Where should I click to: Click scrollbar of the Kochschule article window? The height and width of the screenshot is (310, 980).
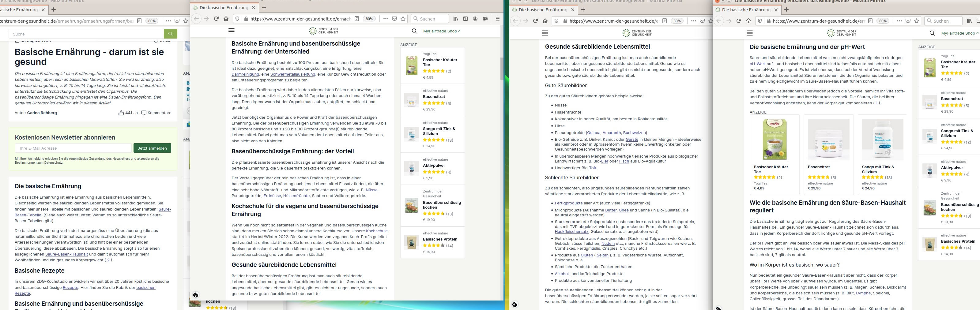coord(501,69)
